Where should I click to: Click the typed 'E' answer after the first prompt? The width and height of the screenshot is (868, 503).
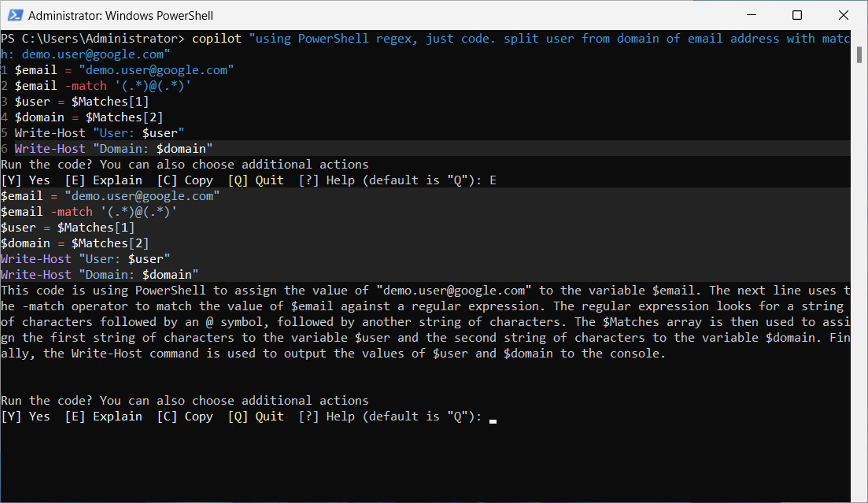tap(493, 181)
